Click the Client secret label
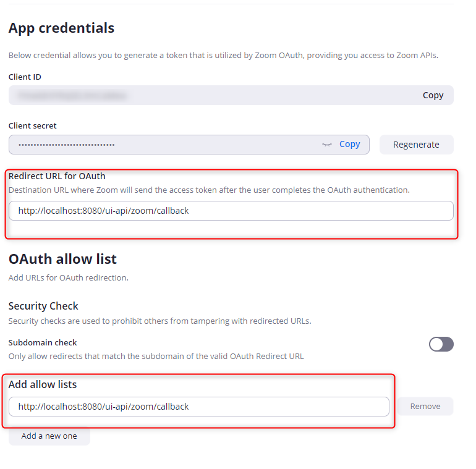This screenshot has height=469, width=476. pyautogui.click(x=32, y=125)
